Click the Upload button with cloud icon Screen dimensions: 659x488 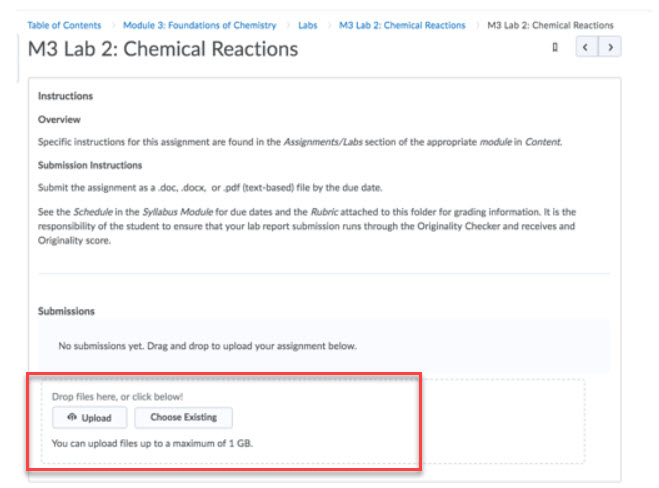[x=90, y=418]
